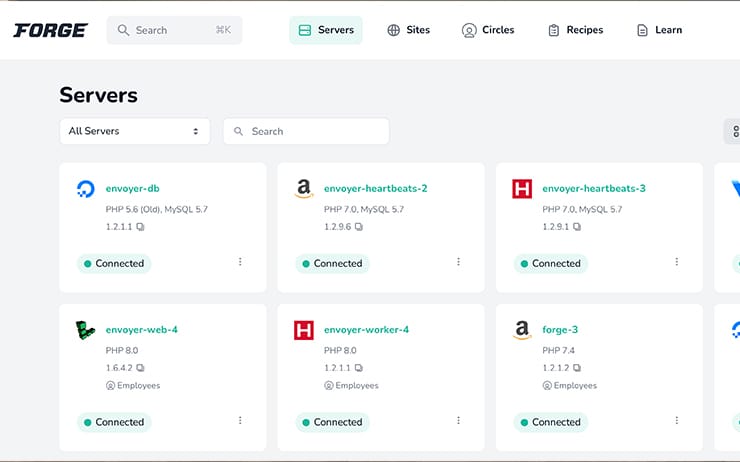Click the top navigation Search field
This screenshot has height=462, width=740.
(x=174, y=30)
